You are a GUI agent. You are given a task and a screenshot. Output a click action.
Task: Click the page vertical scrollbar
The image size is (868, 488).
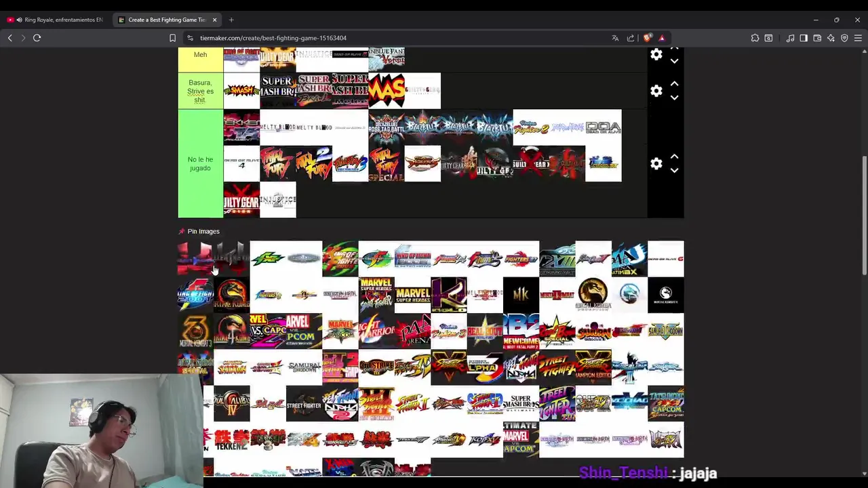click(x=863, y=216)
